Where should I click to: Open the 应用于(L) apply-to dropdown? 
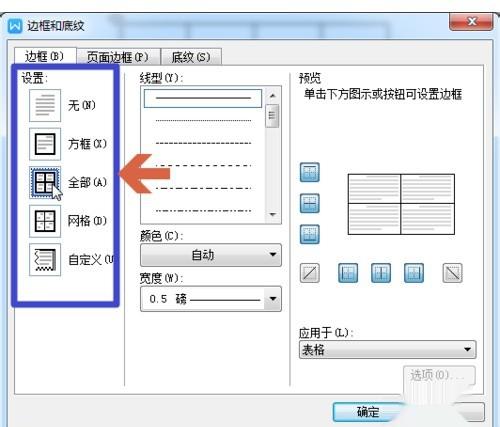[387, 350]
